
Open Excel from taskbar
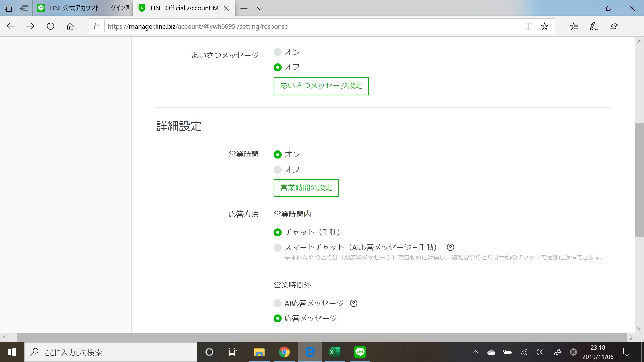(x=335, y=352)
